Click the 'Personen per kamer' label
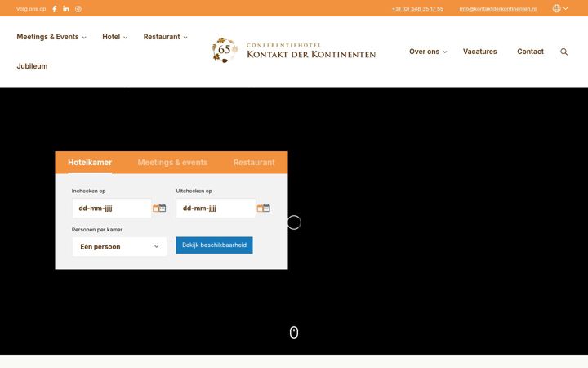This screenshot has width=588, height=368. pos(97,230)
